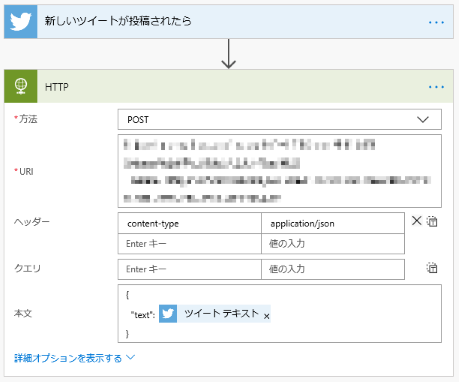Click the ヘッダー label
This screenshot has width=459, height=382.
[x=32, y=221]
